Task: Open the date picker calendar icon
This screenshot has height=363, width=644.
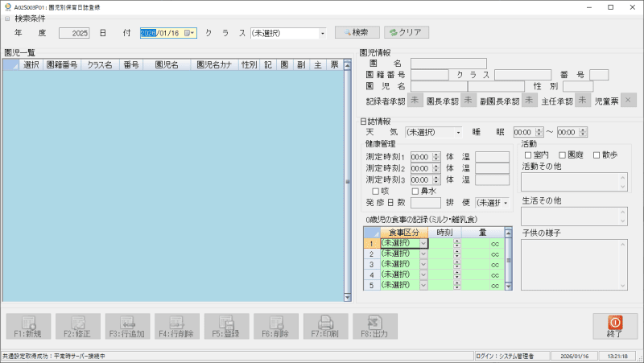Action: pos(188,33)
